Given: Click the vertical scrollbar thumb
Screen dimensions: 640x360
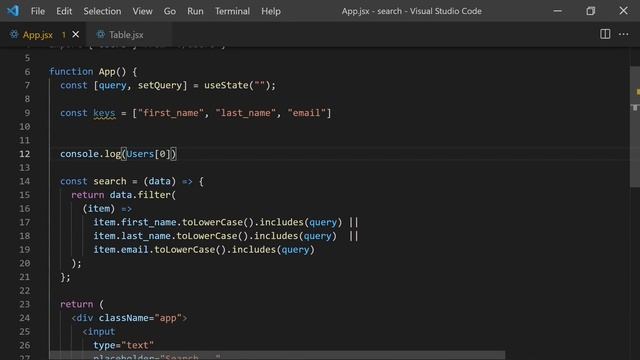Looking at the screenshot, I should pyautogui.click(x=635, y=127).
